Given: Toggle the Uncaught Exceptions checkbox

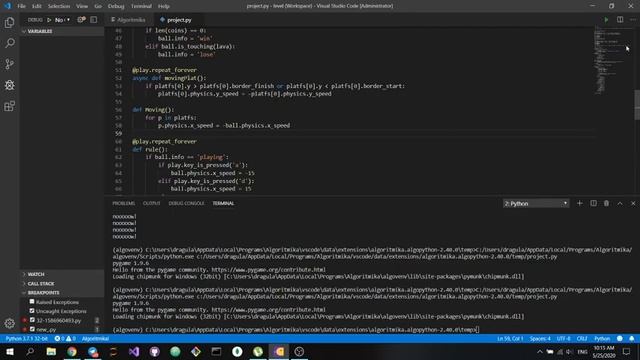Looking at the screenshot, I should (x=32, y=311).
